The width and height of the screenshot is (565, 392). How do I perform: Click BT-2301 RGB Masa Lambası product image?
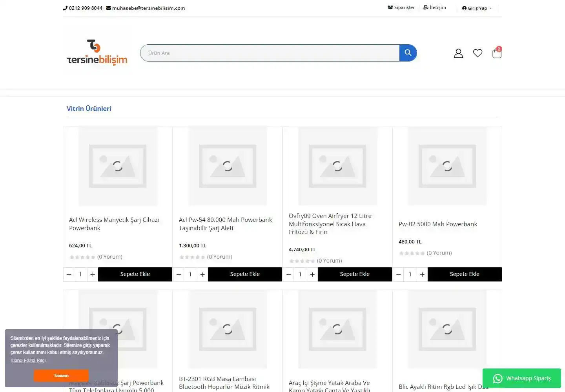click(228, 329)
